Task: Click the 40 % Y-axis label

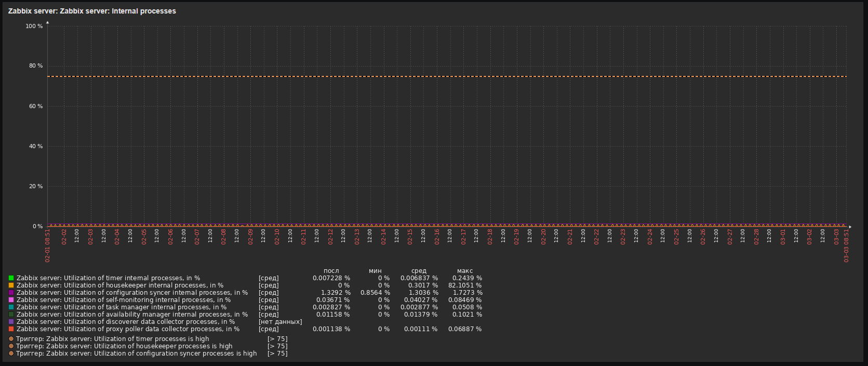Action: [36, 146]
